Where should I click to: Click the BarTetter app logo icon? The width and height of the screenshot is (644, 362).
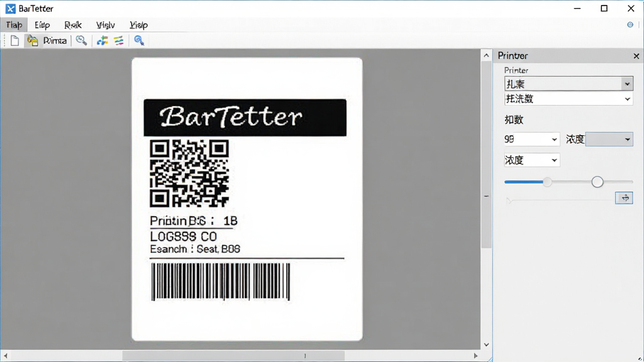click(10, 9)
